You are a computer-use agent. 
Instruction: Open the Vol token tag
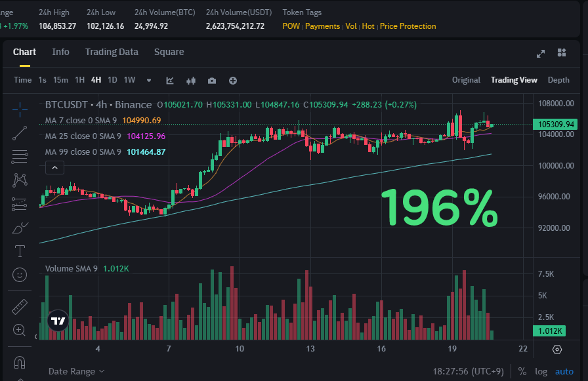pos(351,26)
